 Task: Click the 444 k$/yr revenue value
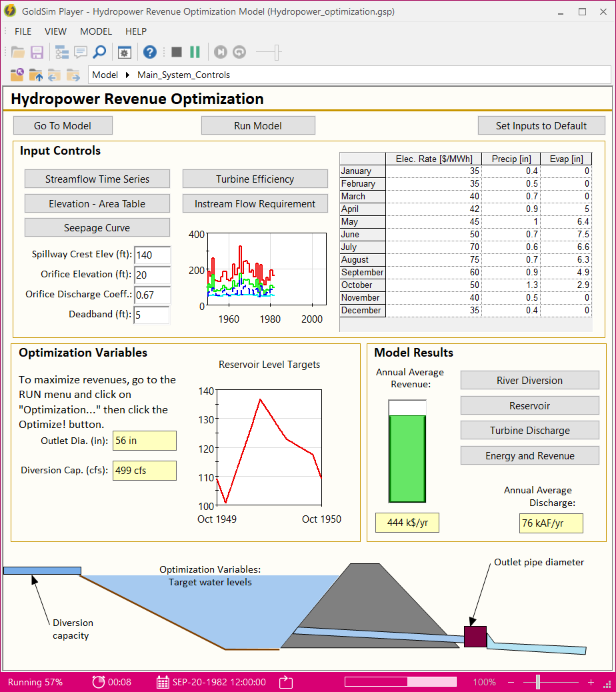[x=407, y=523]
